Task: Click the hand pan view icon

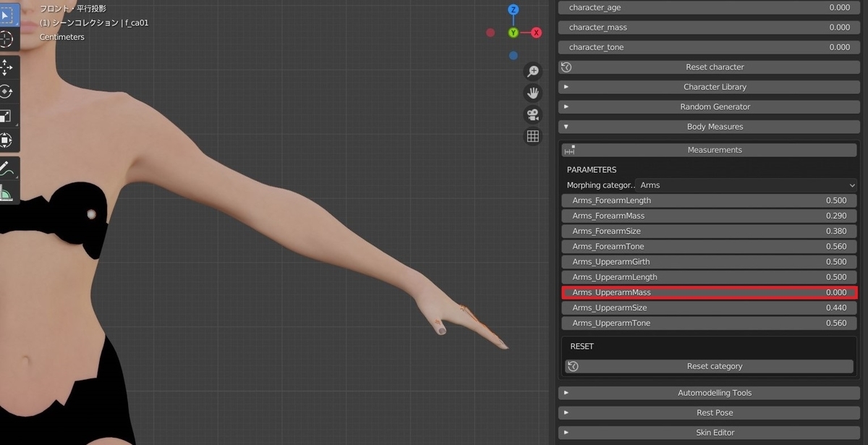Action: (533, 93)
